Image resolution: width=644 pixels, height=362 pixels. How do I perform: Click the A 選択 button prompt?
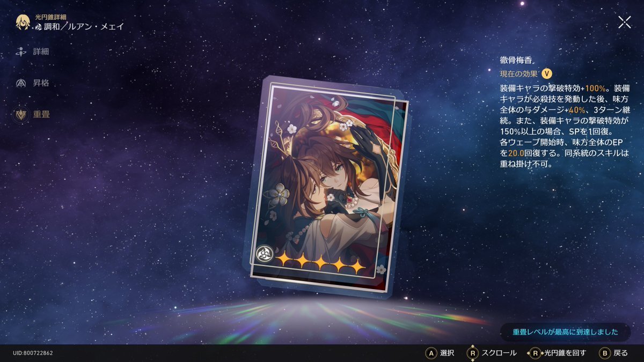(x=440, y=353)
